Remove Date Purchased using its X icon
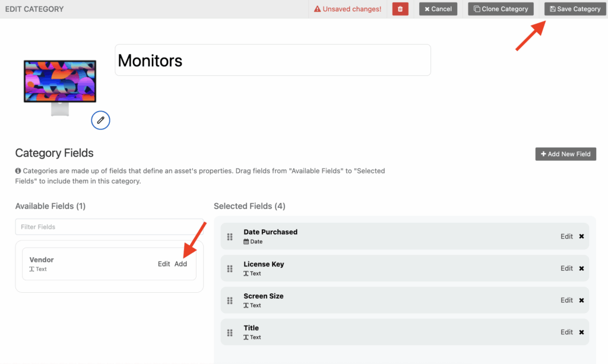The height and width of the screenshot is (364, 608). [581, 236]
